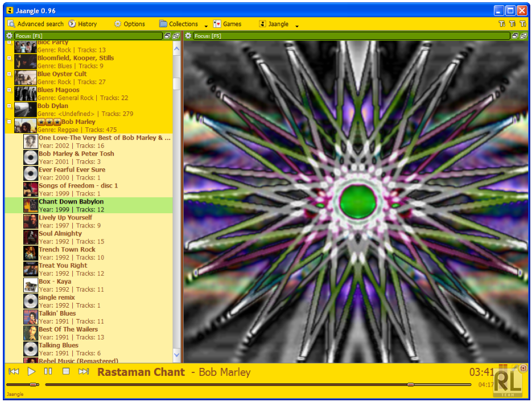The image size is (532, 402).
Task: Collapse the Bob Marley artist node
Action: pyautogui.click(x=9, y=122)
